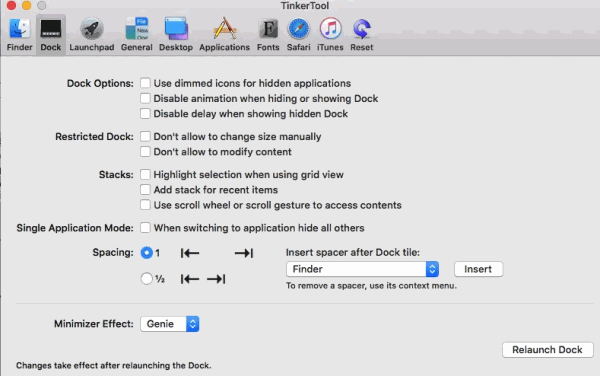
Task: Select spacing radio button 1
Action: pos(147,253)
